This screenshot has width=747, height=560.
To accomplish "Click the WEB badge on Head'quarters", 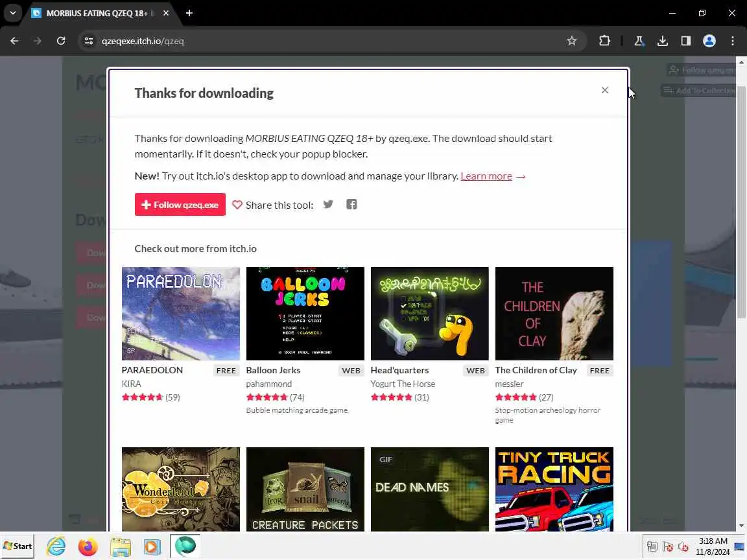I will (x=475, y=371).
